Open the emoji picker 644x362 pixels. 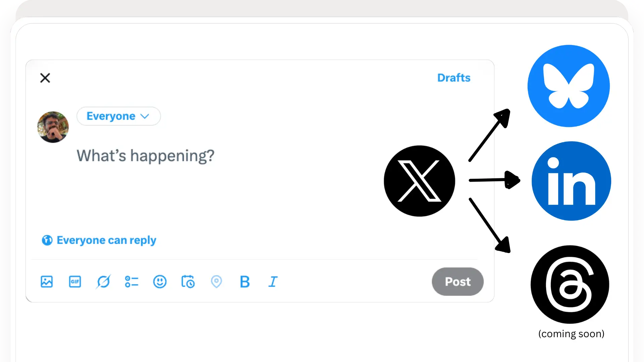tap(160, 282)
